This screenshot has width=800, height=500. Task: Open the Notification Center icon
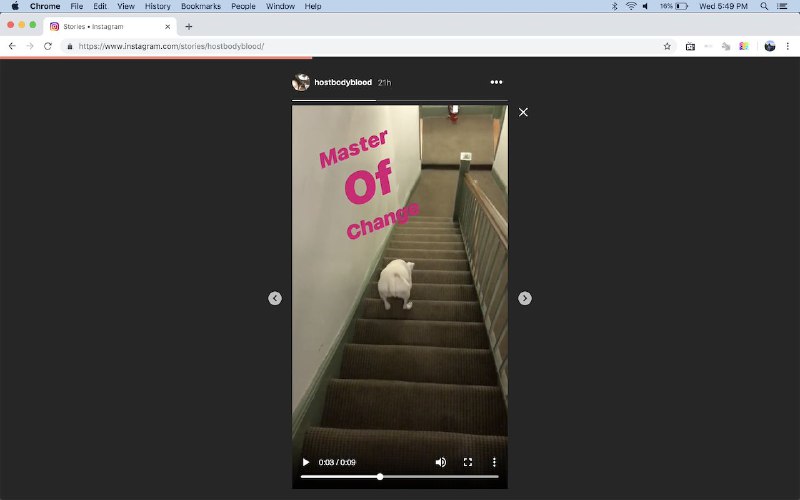[x=782, y=6]
